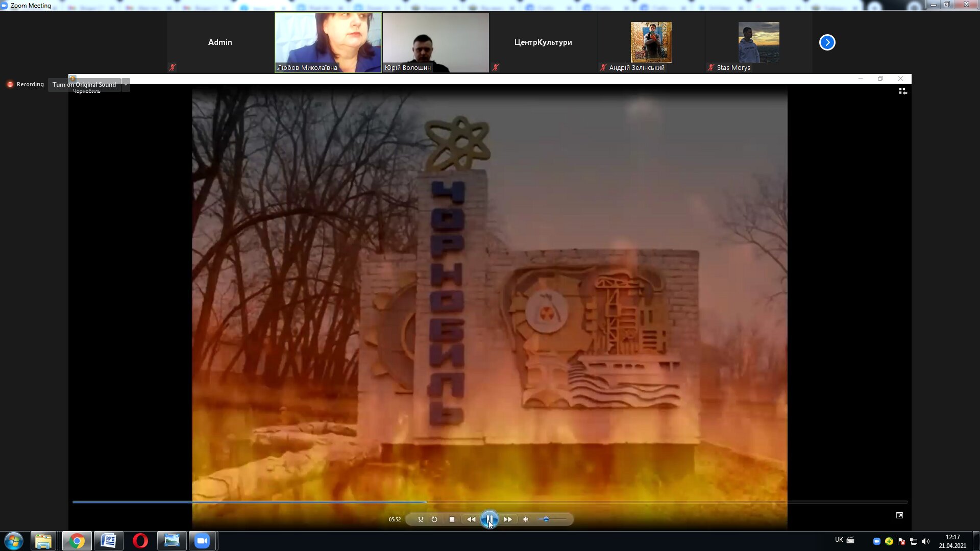This screenshot has height=551, width=980.
Task: Toggle repeat mode in media player
Action: pos(434,519)
